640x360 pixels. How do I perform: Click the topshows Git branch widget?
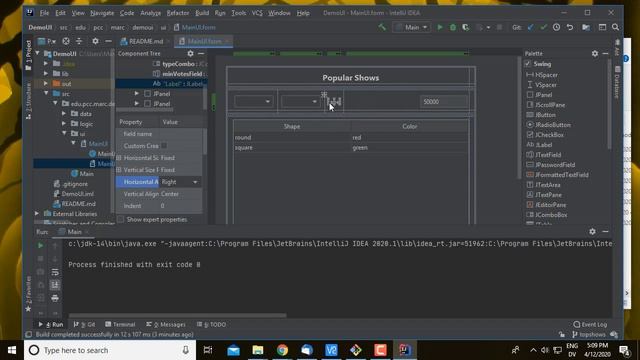click(x=589, y=335)
